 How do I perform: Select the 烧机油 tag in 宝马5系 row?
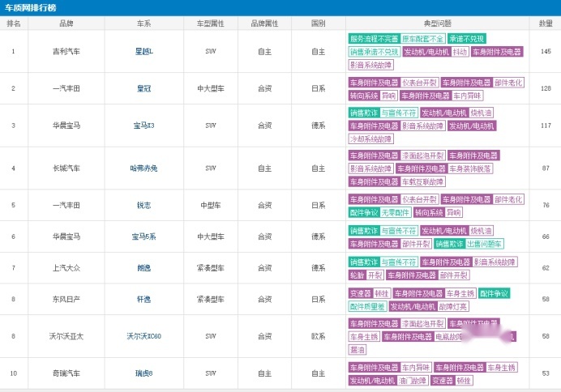coord(481,231)
